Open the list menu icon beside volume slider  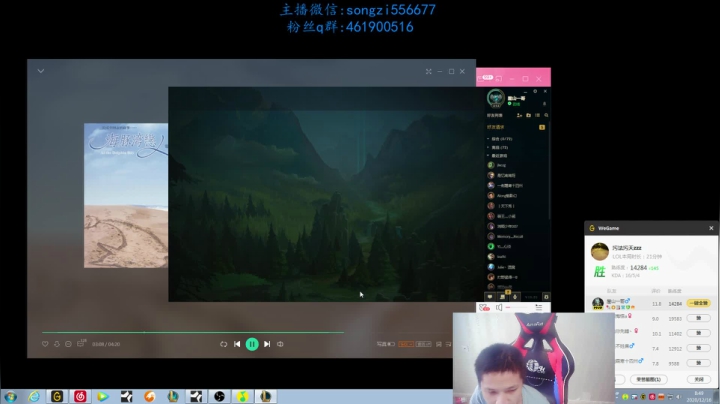[x=539, y=308]
